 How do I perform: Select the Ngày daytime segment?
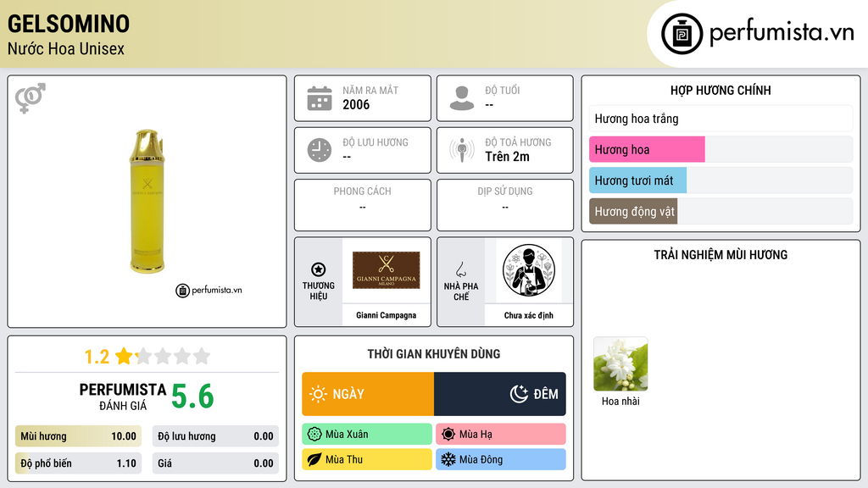[368, 394]
